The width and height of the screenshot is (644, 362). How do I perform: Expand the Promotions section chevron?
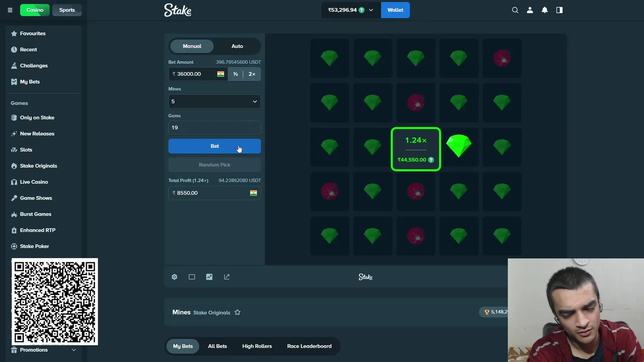pos(73,350)
